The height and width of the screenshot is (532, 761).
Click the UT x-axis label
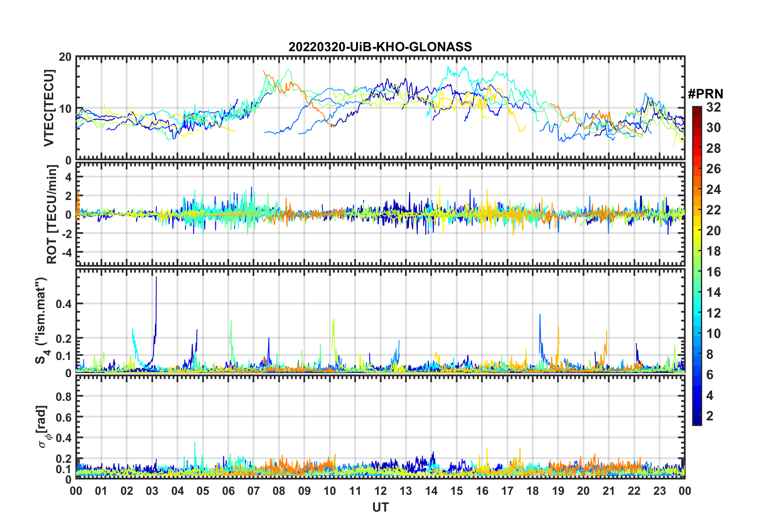380,507
